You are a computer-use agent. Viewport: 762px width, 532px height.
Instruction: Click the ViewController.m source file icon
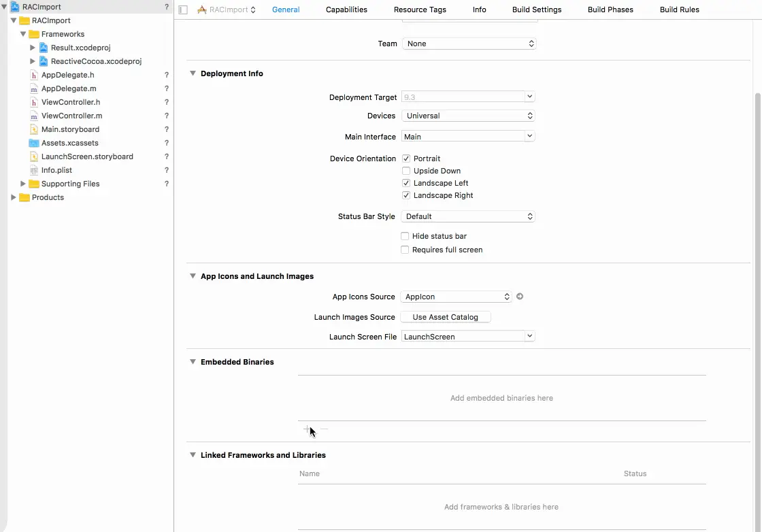[x=34, y=116]
